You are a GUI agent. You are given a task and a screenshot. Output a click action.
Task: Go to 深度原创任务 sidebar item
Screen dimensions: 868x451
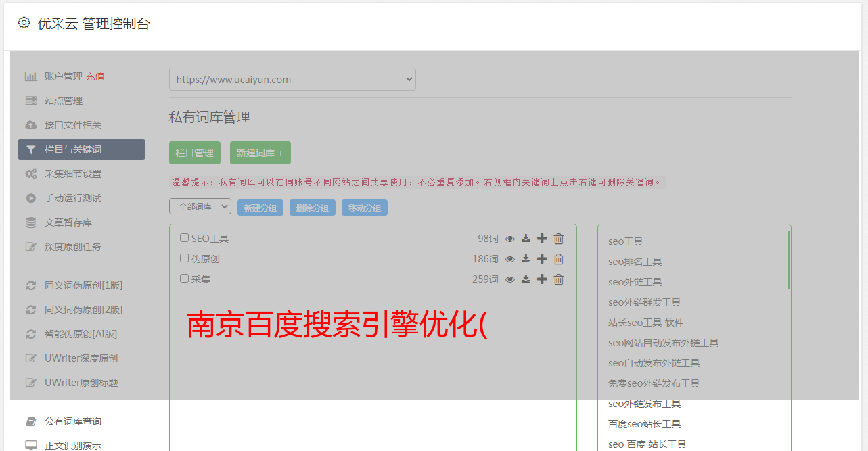pos(73,247)
